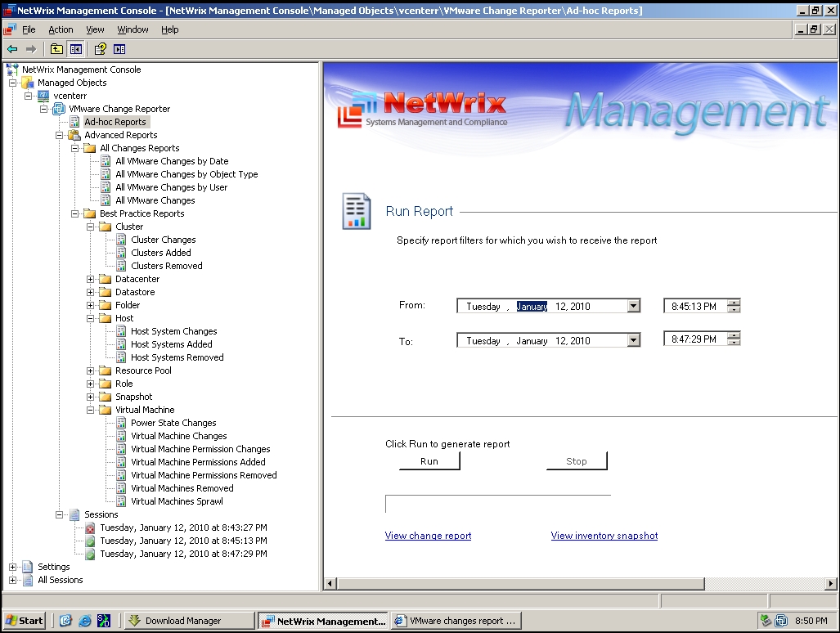This screenshot has height=633, width=840.
Task: Expand the All Sessions node
Action: (x=12, y=580)
